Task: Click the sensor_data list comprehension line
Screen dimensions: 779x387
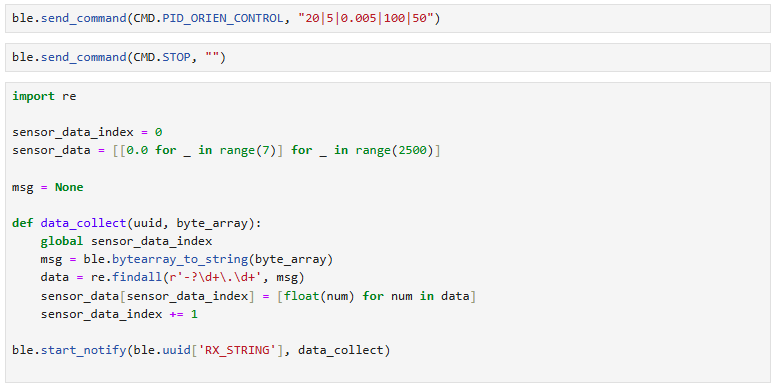Action: pyautogui.click(x=226, y=151)
